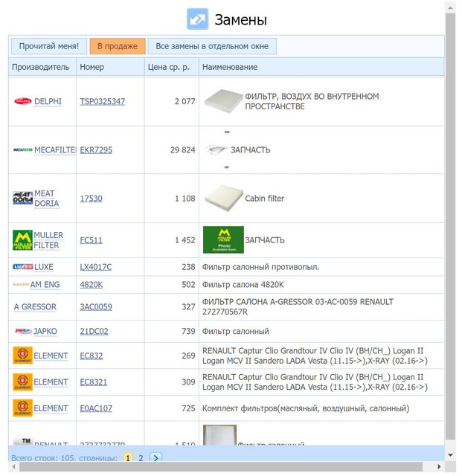Screen dimensions: 462x476
Task: Open part number TSP0325347
Action: 103,101
